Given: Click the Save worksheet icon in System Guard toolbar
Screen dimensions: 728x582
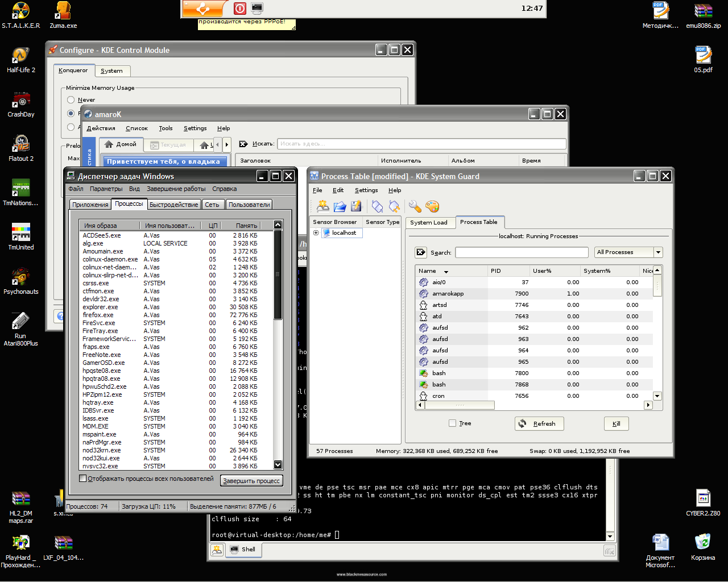Looking at the screenshot, I should (x=356, y=206).
